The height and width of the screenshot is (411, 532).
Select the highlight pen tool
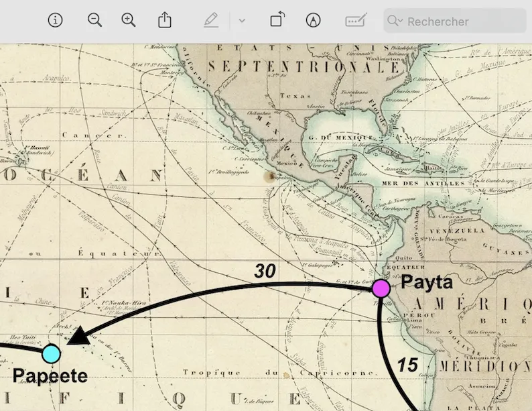pos(211,20)
